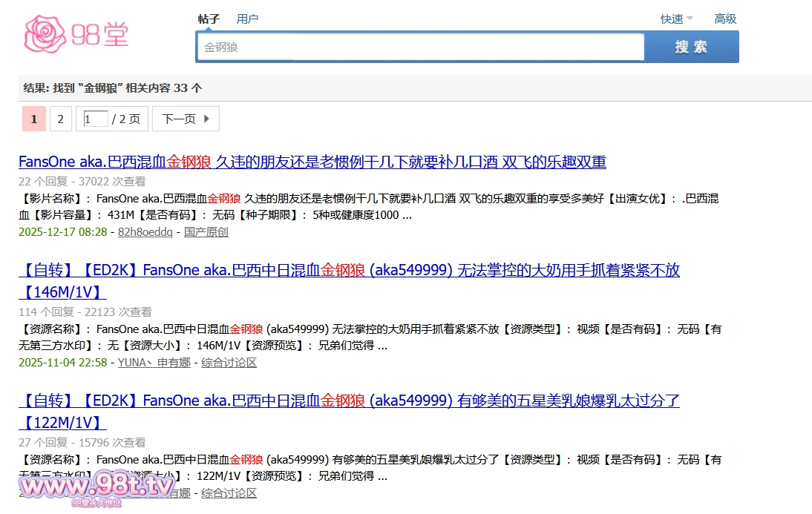Open the 国产原创 forum link
The width and height of the screenshot is (812, 514).
pyautogui.click(x=206, y=232)
